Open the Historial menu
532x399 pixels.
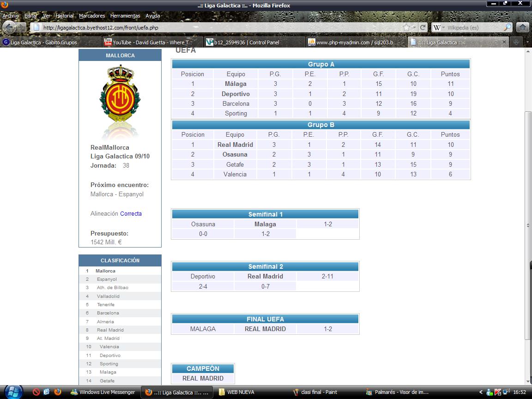point(65,16)
